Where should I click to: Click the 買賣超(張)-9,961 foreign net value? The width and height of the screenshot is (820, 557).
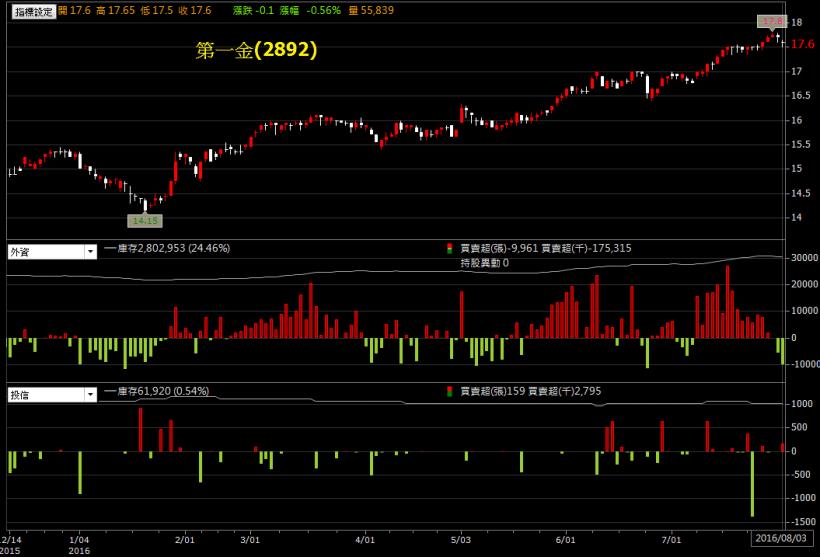(x=499, y=248)
